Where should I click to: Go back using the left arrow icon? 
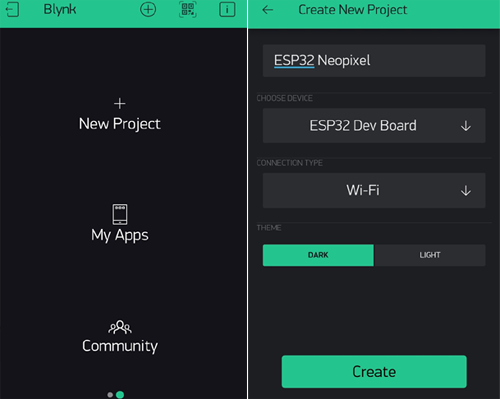click(x=268, y=10)
